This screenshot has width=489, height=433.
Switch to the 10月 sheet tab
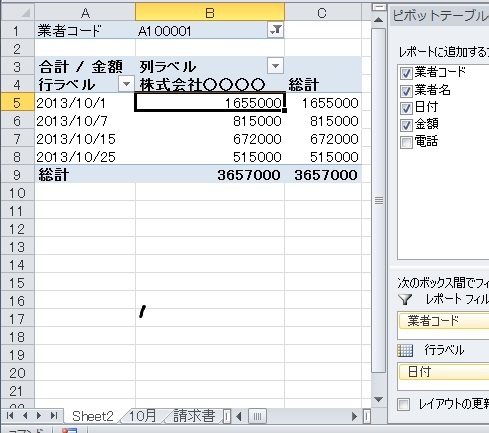coord(142,416)
